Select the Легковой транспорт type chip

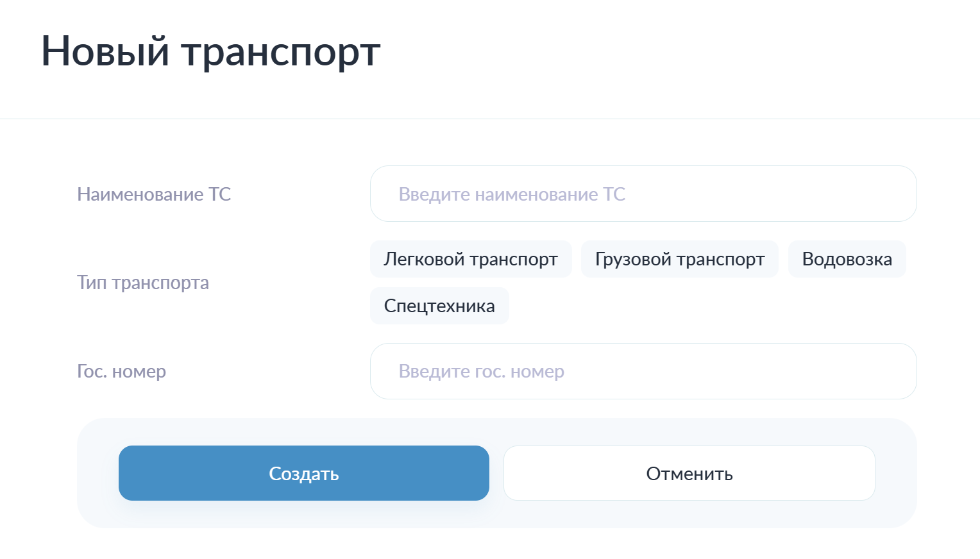pyautogui.click(x=471, y=259)
